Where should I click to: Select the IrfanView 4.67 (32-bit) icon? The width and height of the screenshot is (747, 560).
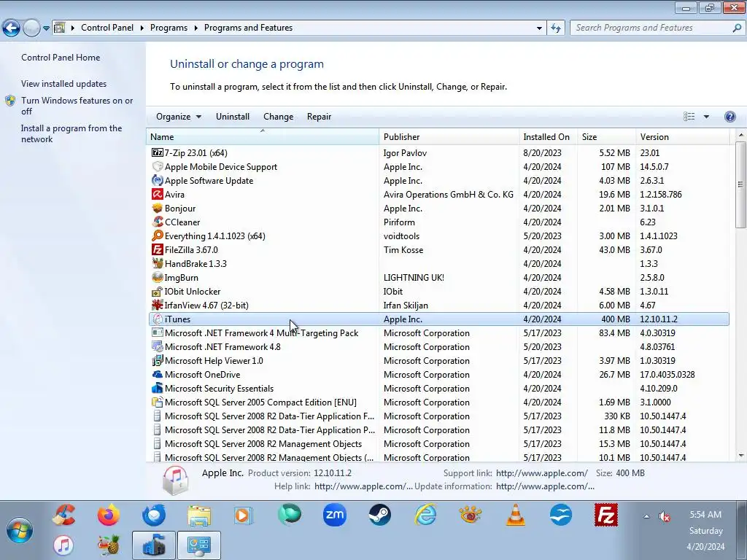pyautogui.click(x=158, y=305)
